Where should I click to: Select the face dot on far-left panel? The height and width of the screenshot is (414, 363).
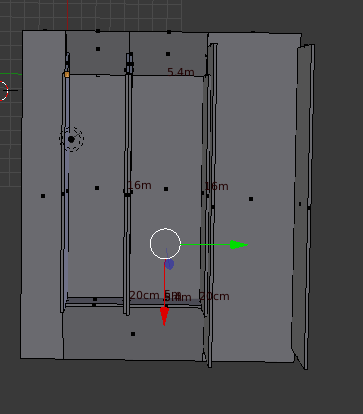tap(43, 196)
